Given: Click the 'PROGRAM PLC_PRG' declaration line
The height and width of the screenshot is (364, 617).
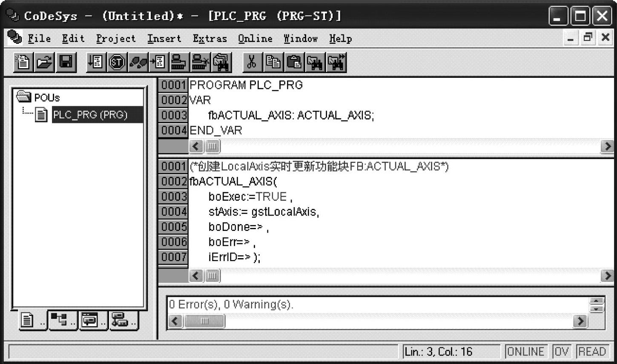Looking at the screenshot, I should click(x=246, y=85).
